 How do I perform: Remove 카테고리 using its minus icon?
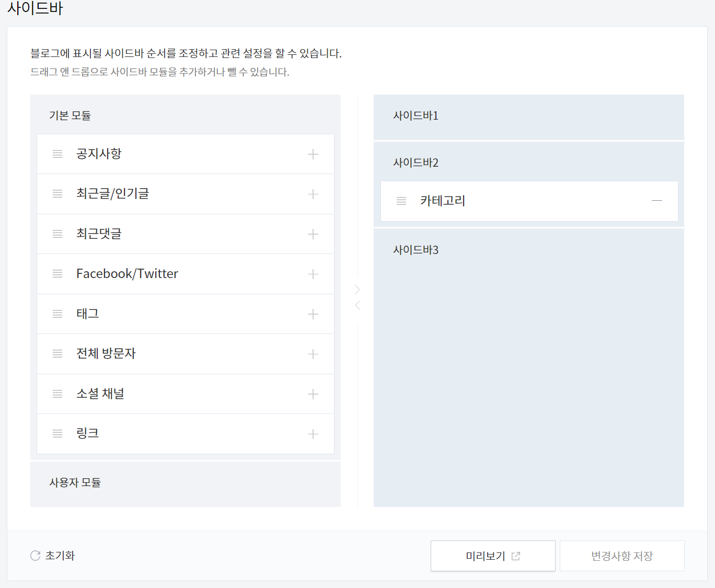[x=657, y=201]
